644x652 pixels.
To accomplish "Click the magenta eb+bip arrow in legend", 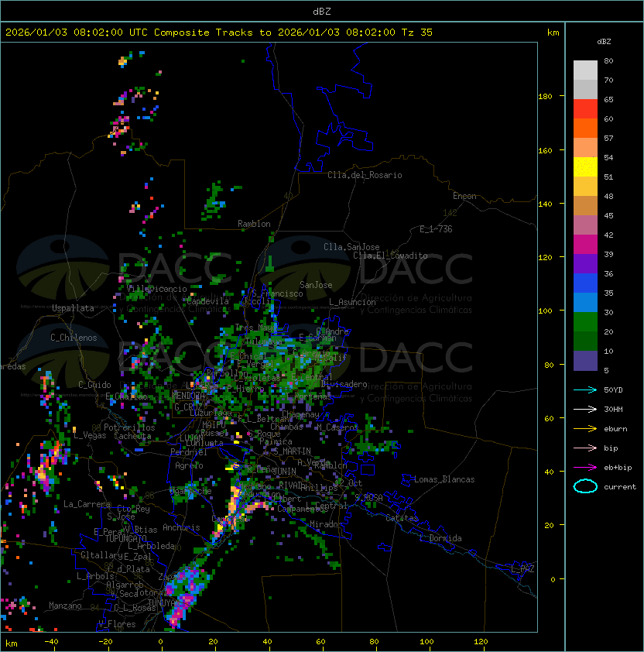I will [585, 468].
